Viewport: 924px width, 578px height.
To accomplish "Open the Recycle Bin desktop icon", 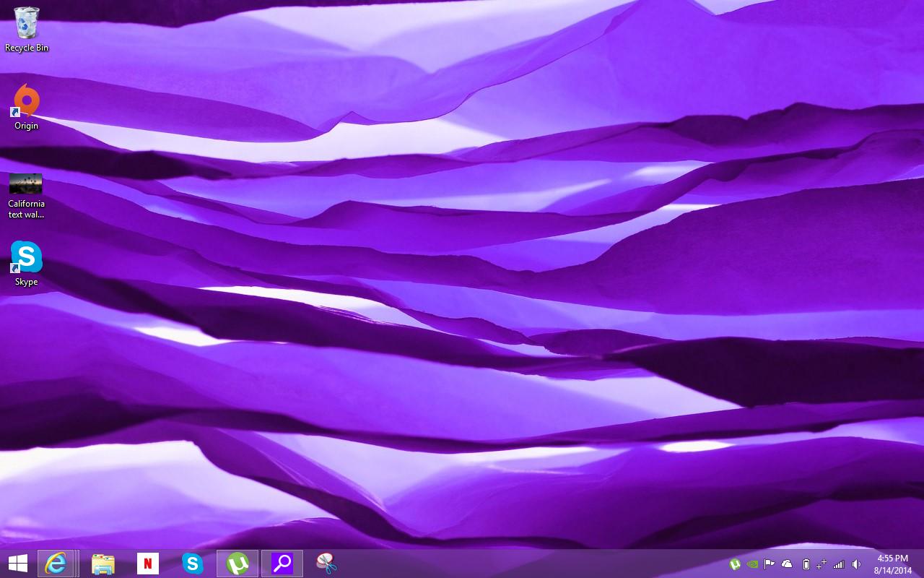I will click(27, 29).
